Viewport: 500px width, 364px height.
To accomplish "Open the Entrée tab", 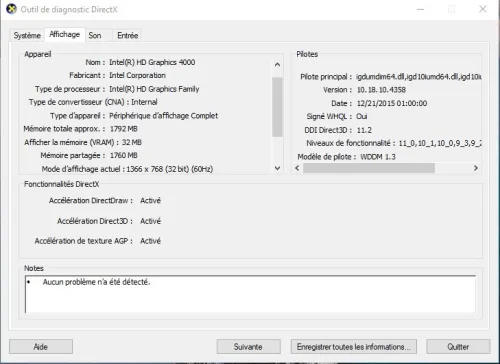I will 127,35.
